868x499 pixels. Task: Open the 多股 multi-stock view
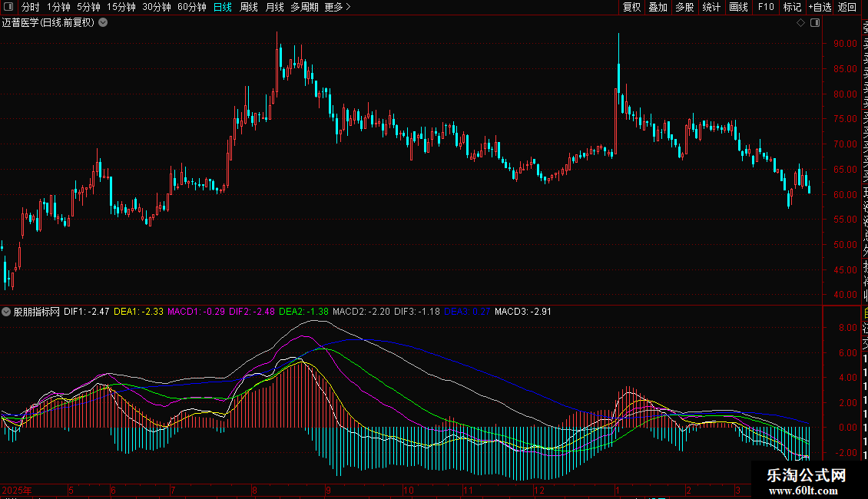[x=684, y=8]
